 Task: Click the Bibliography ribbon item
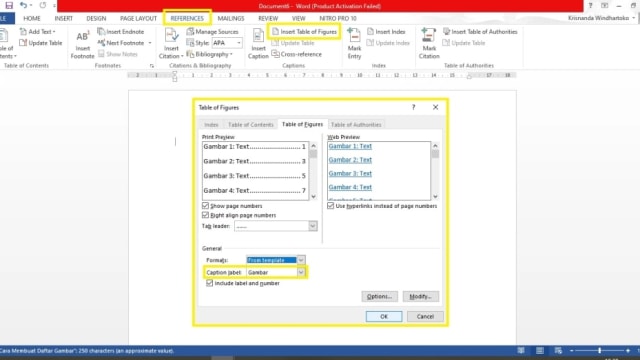click(x=209, y=54)
